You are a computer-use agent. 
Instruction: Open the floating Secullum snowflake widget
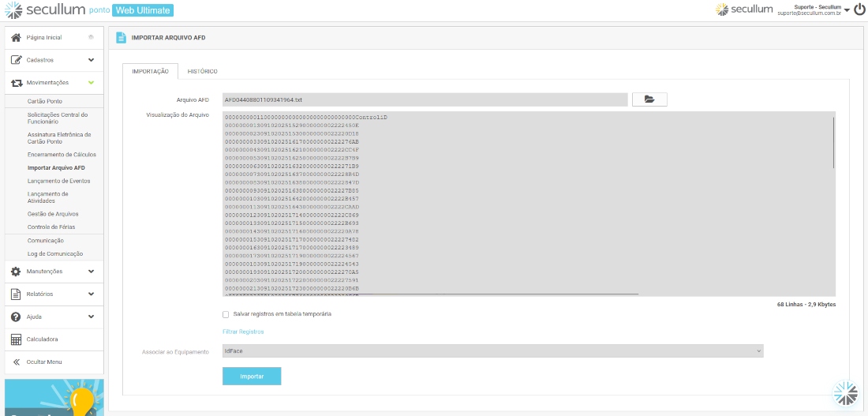click(845, 393)
